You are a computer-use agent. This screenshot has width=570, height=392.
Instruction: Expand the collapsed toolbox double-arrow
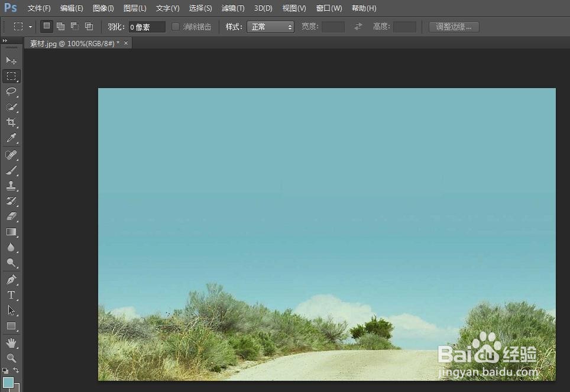(5, 41)
